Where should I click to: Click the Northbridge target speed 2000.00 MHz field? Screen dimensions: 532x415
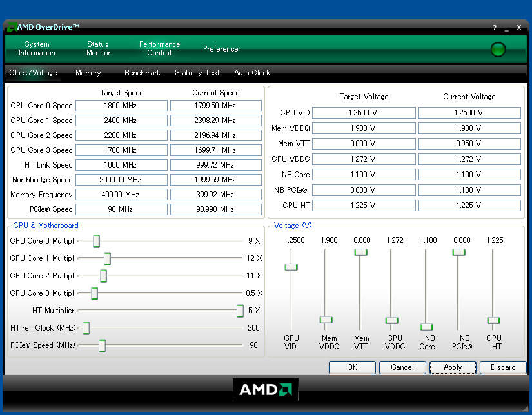[121, 180]
